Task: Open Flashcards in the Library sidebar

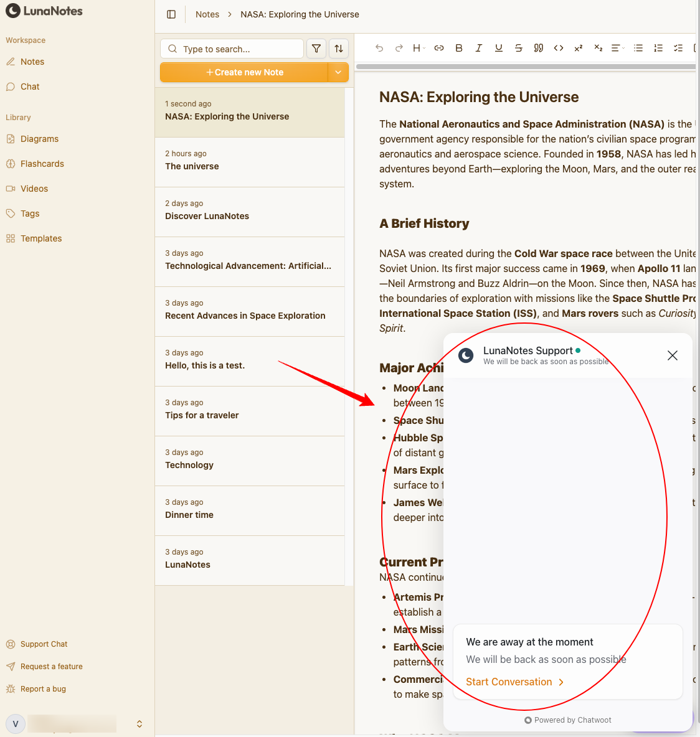Action: click(x=42, y=164)
